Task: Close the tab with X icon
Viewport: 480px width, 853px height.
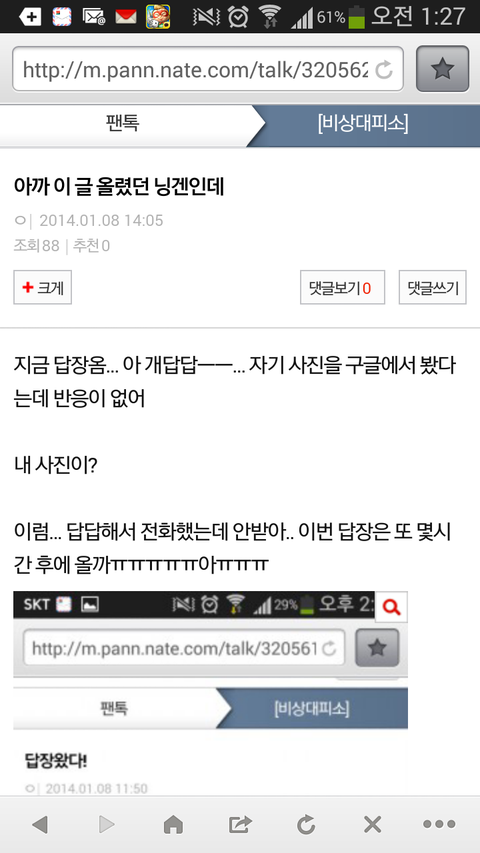Action: pyautogui.click(x=372, y=825)
